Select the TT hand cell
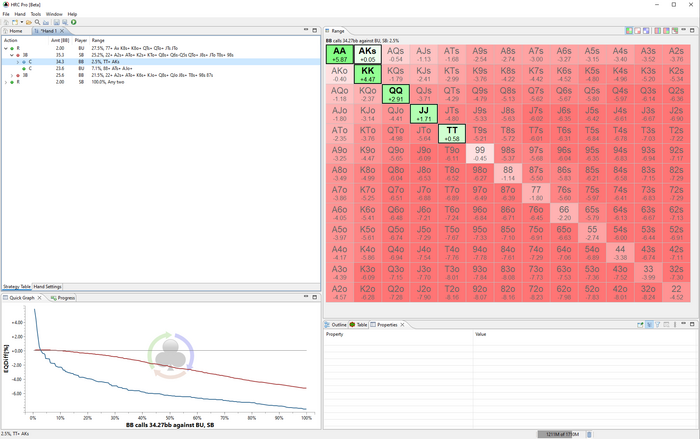The width and height of the screenshot is (700, 439). tap(452, 134)
